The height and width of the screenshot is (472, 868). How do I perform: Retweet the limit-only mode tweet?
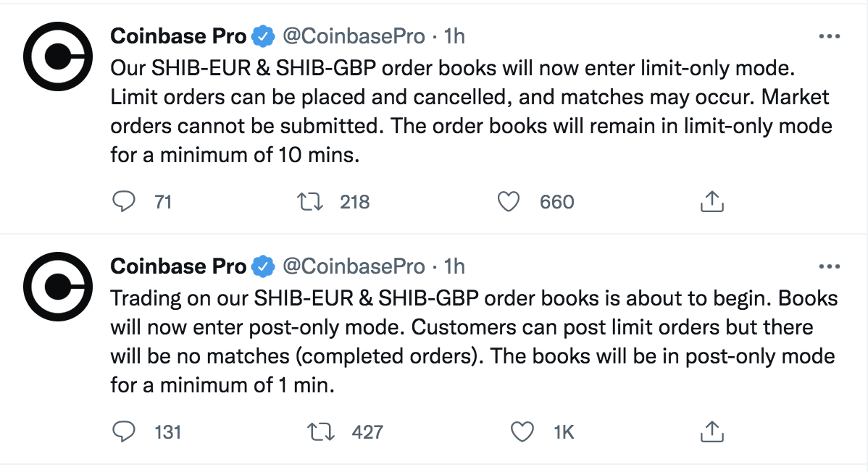312,202
